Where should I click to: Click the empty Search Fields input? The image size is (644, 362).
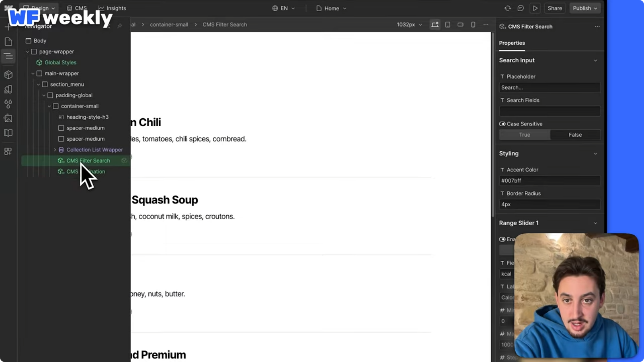pos(550,111)
